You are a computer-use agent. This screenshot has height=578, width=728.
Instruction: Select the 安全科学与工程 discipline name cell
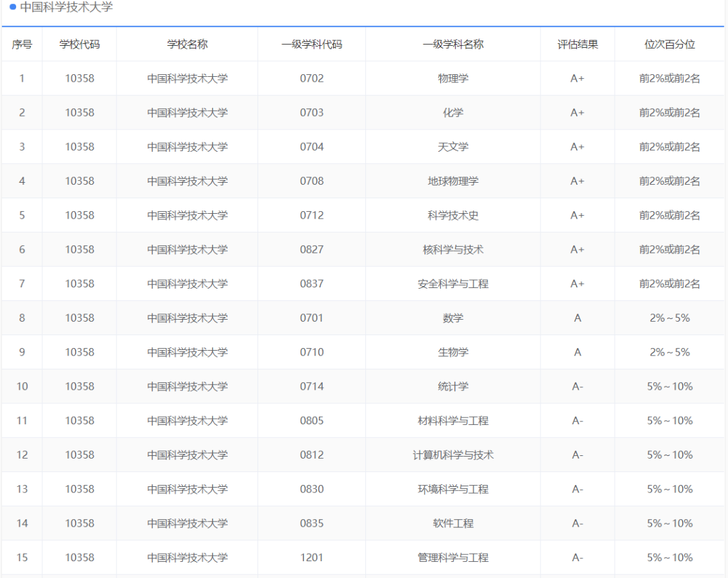[453, 284]
